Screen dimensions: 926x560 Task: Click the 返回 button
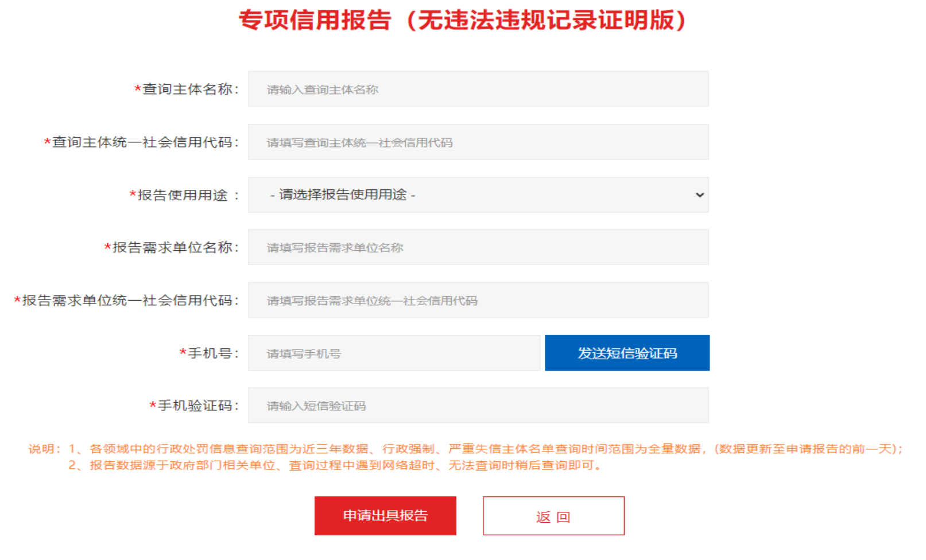point(553,516)
